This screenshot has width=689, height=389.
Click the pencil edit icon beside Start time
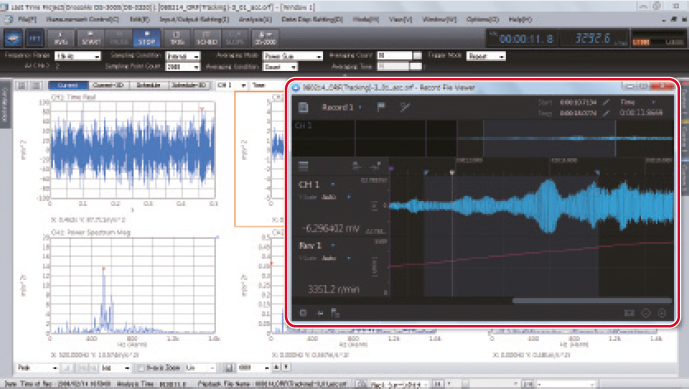coord(606,102)
